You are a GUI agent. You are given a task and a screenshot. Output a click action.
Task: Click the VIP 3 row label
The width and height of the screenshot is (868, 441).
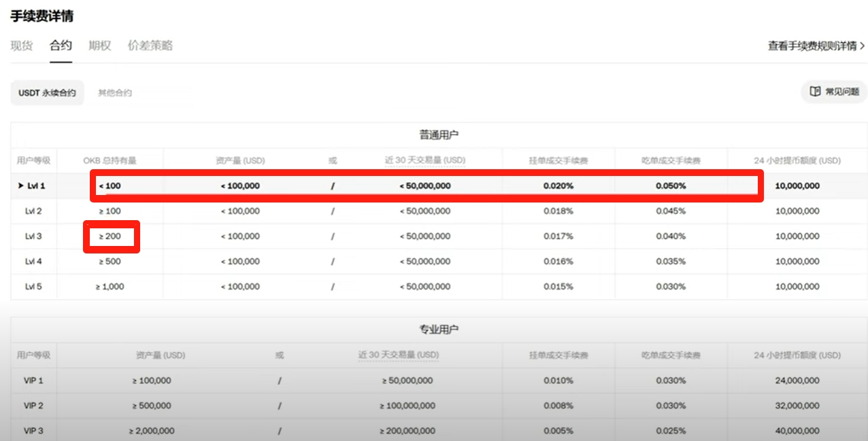point(33,431)
